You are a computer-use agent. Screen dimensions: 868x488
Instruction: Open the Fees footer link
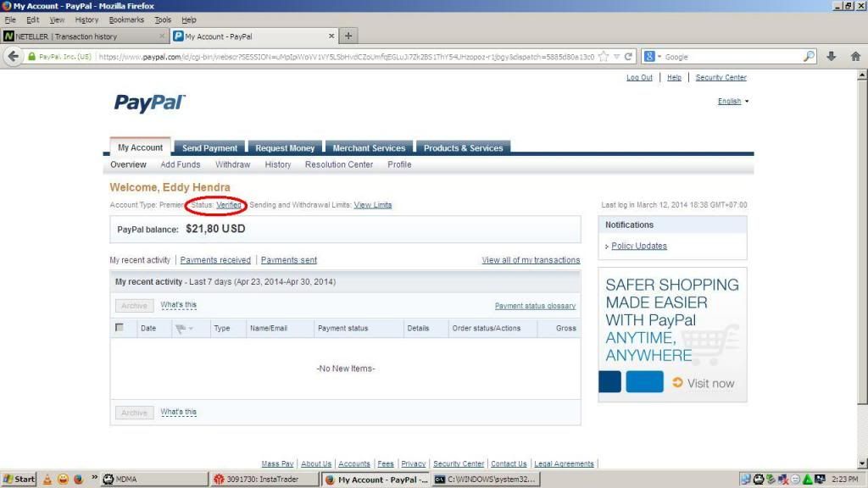coord(386,463)
